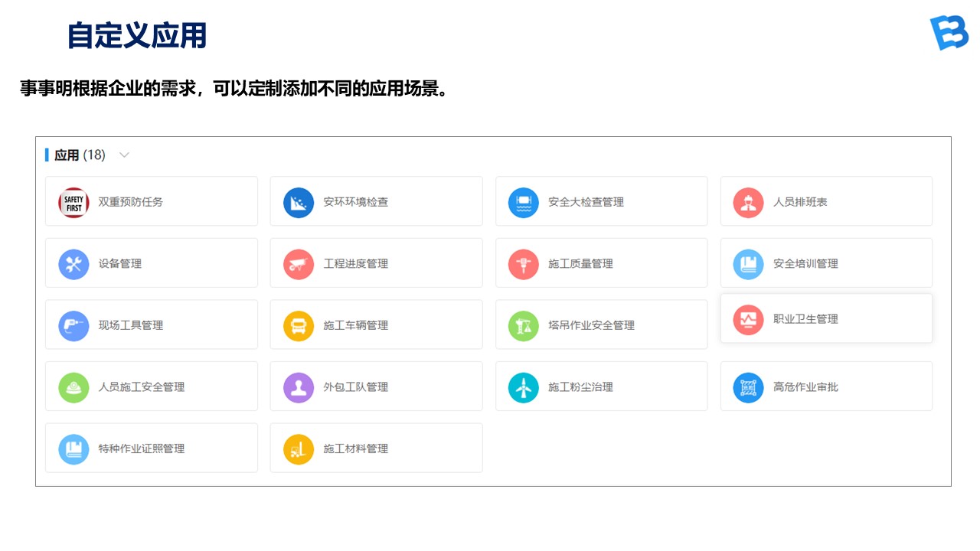Open the 施工质量管理 tile
Viewport: 980px width, 551px height.
601,264
